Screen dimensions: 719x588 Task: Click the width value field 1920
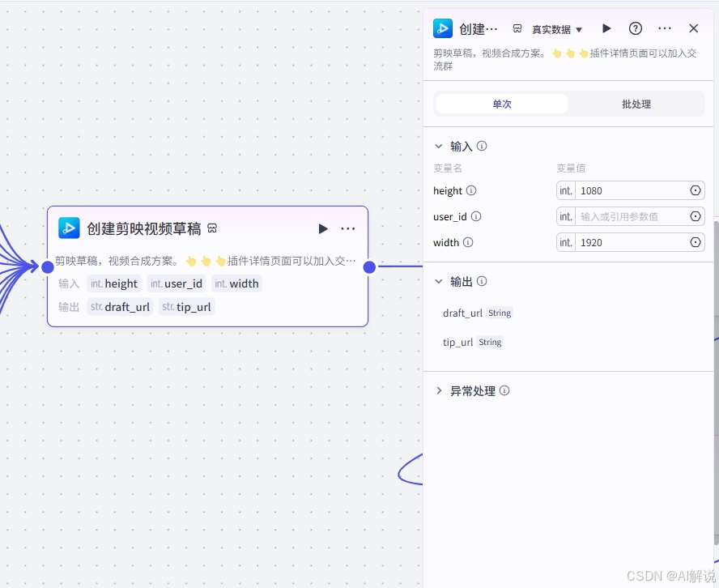click(632, 242)
